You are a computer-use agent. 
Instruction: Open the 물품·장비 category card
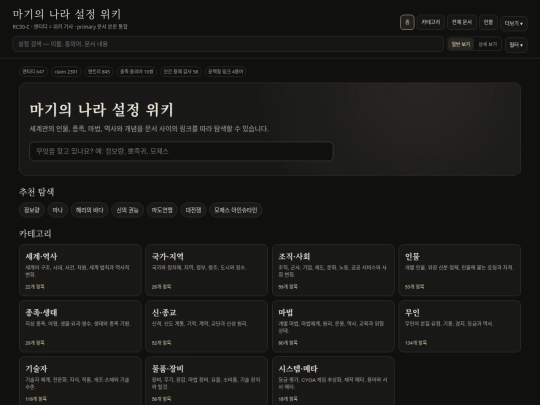[x=206, y=381]
